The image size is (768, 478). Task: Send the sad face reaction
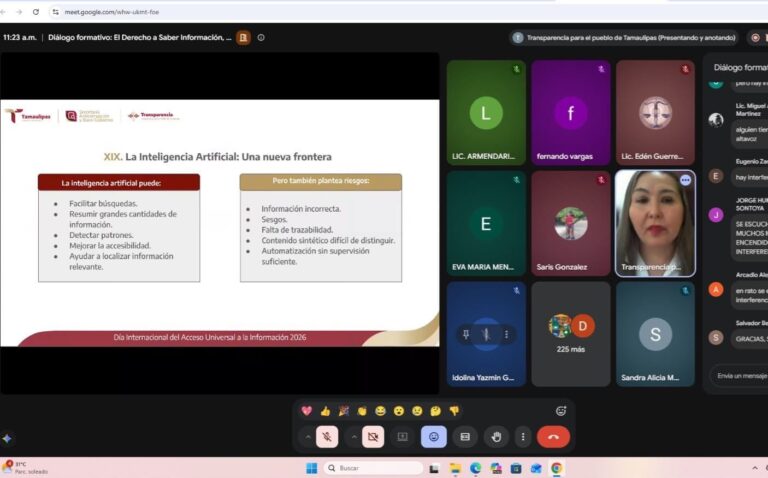417,411
